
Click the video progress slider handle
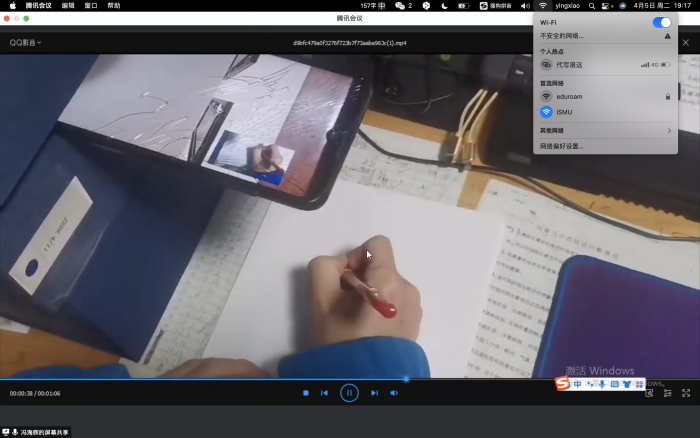pyautogui.click(x=406, y=379)
